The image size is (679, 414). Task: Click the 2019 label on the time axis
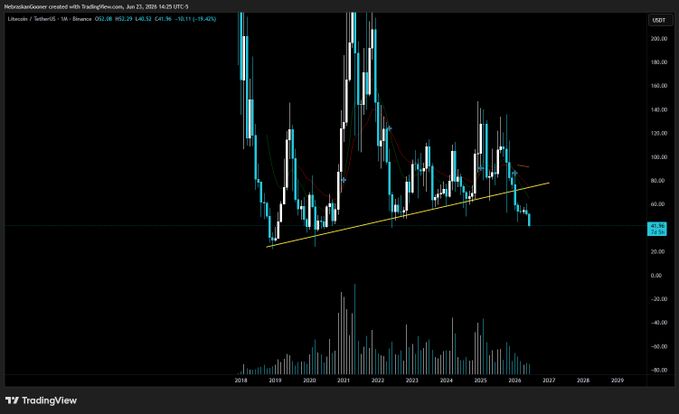click(275, 380)
